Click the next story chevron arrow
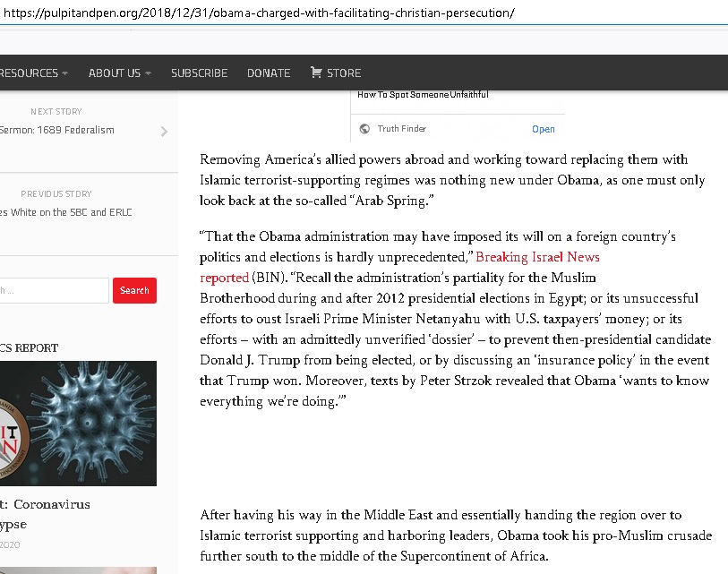The height and width of the screenshot is (574, 728). 164,132
